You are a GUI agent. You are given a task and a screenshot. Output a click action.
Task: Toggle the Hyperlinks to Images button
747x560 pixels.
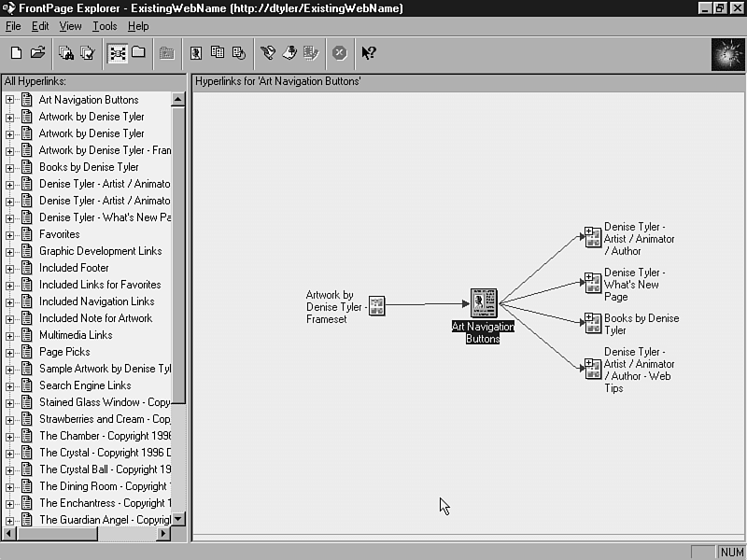point(196,53)
